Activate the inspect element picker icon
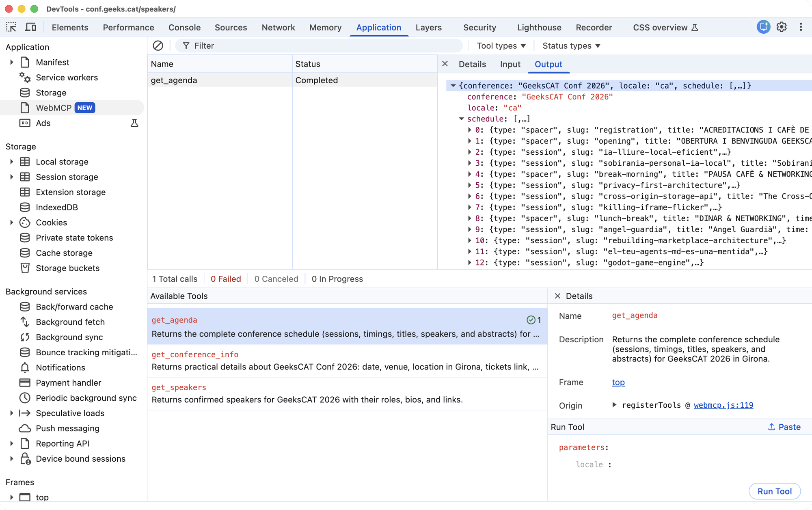 click(11, 27)
